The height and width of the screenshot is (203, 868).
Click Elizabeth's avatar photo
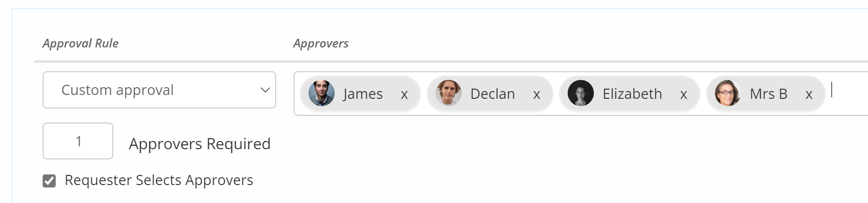[x=580, y=93]
